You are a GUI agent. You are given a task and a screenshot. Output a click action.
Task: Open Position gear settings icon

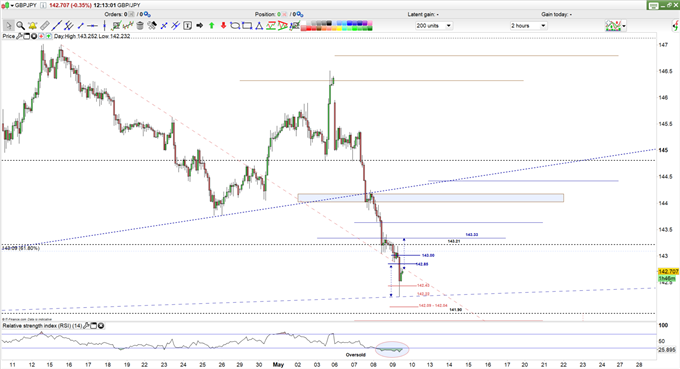click(x=300, y=14)
